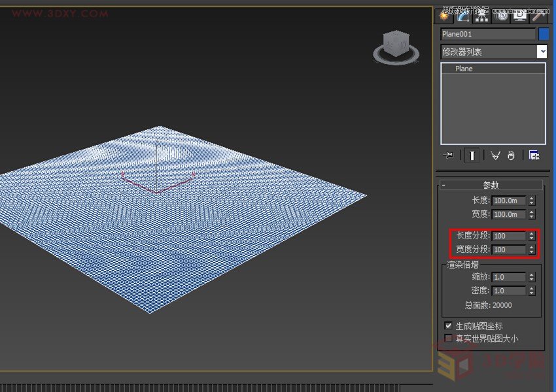Viewport: 556px width, 392px height.
Task: Toggle Show End Result button
Action: (x=471, y=155)
